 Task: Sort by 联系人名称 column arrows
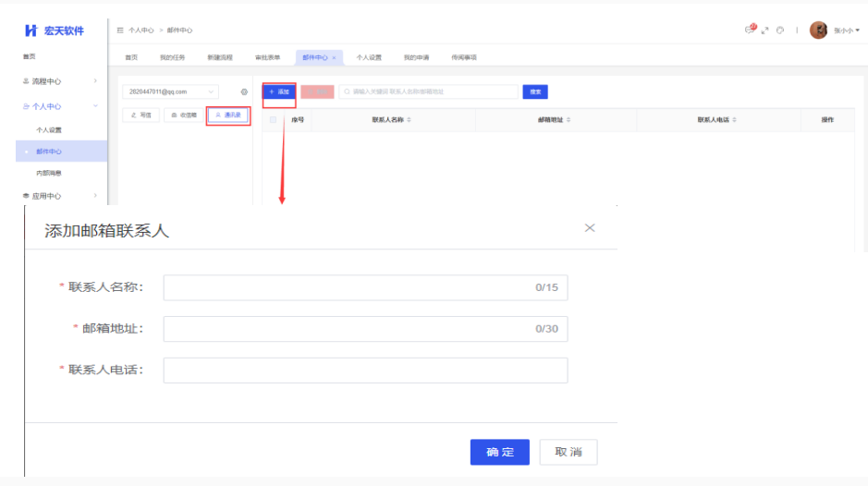[410, 119]
